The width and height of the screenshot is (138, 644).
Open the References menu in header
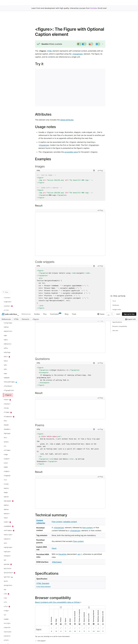[x=26, y=314]
